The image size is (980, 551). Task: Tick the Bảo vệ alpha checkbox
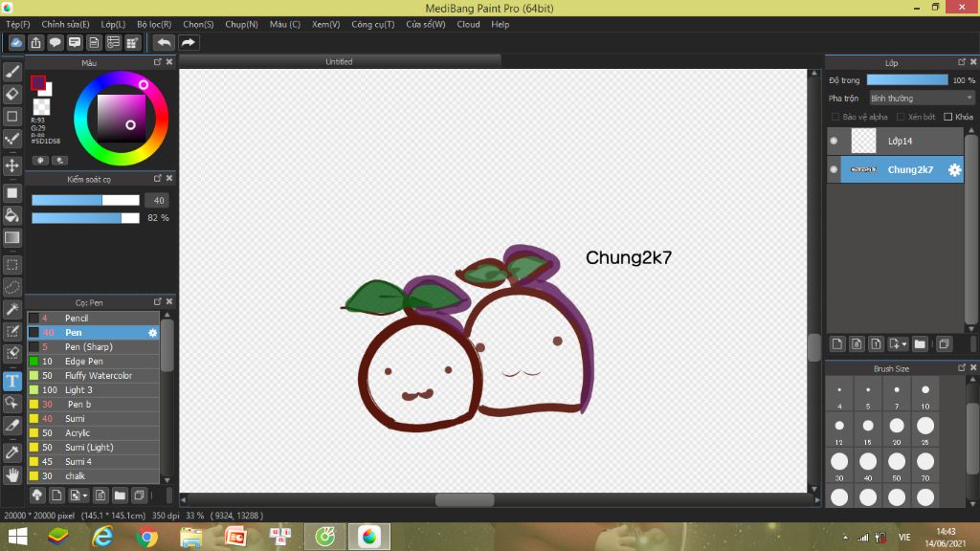pyautogui.click(x=835, y=117)
